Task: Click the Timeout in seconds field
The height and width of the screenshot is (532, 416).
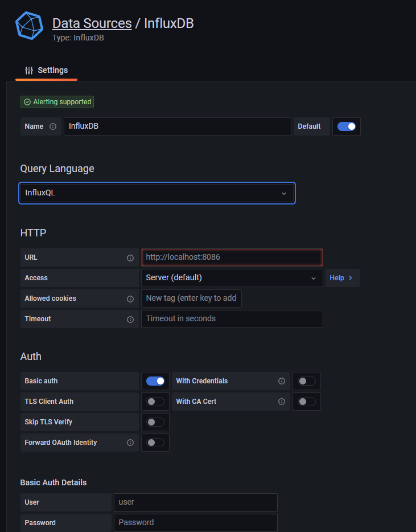Action: pos(232,319)
